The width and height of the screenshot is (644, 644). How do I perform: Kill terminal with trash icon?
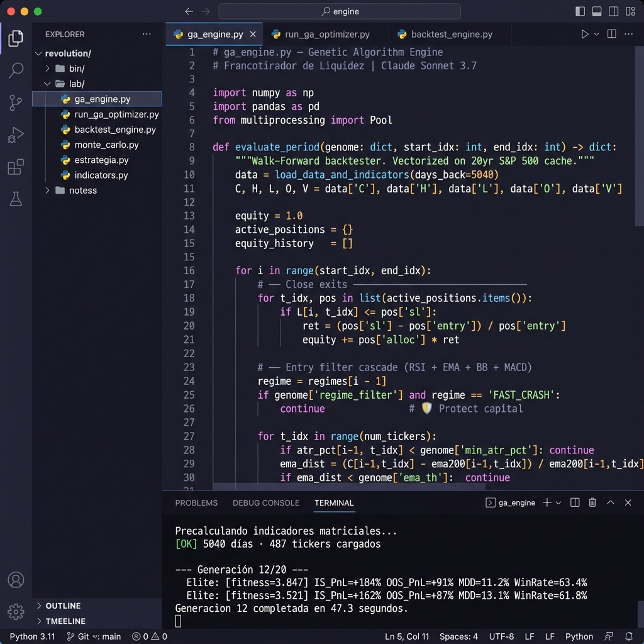(592, 502)
